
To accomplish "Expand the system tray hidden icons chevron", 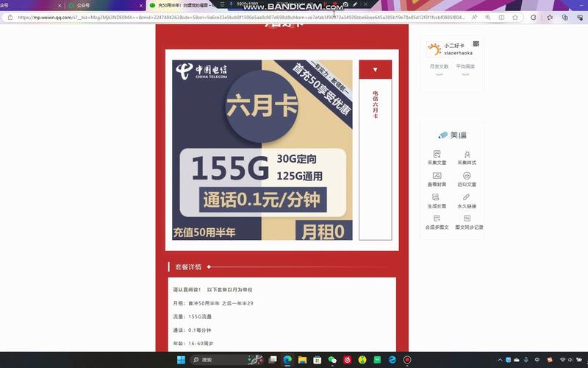I will [500, 360].
